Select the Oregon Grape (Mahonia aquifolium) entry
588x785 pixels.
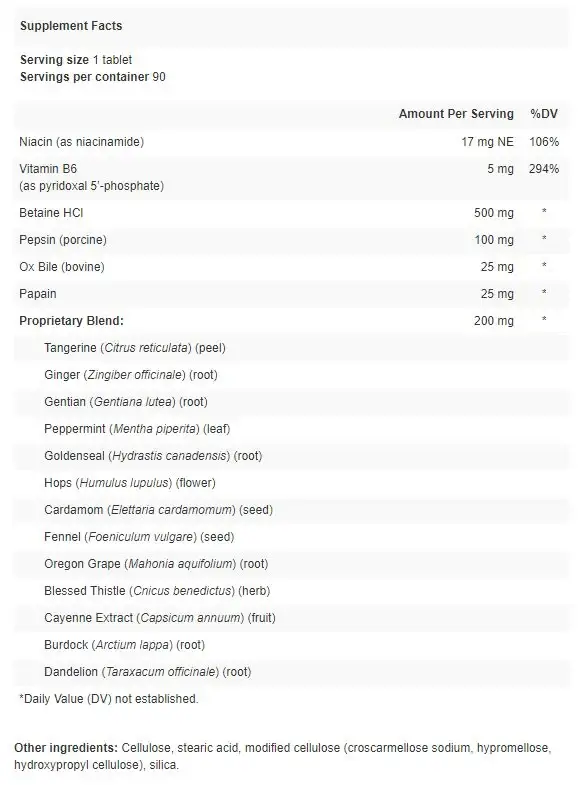click(x=156, y=564)
